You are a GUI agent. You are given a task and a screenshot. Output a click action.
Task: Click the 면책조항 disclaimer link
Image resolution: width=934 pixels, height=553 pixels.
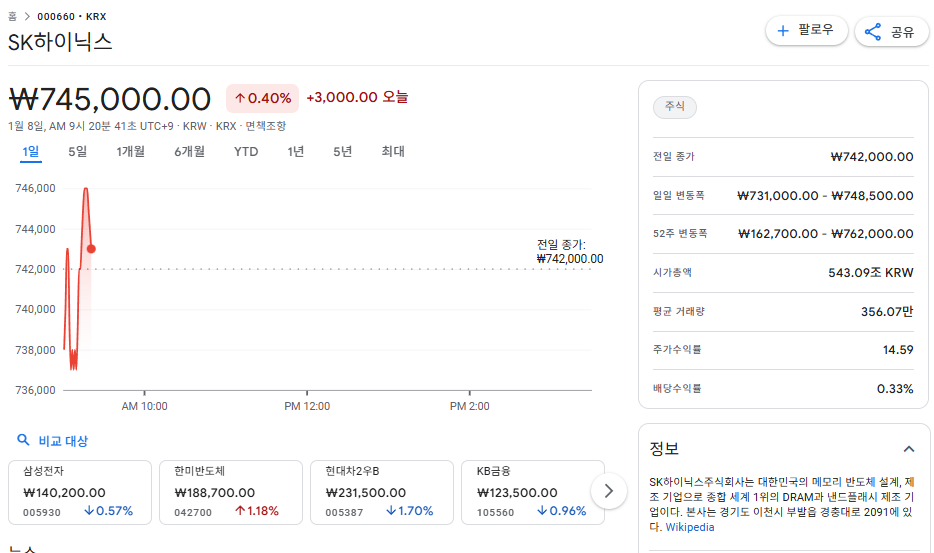(x=266, y=126)
